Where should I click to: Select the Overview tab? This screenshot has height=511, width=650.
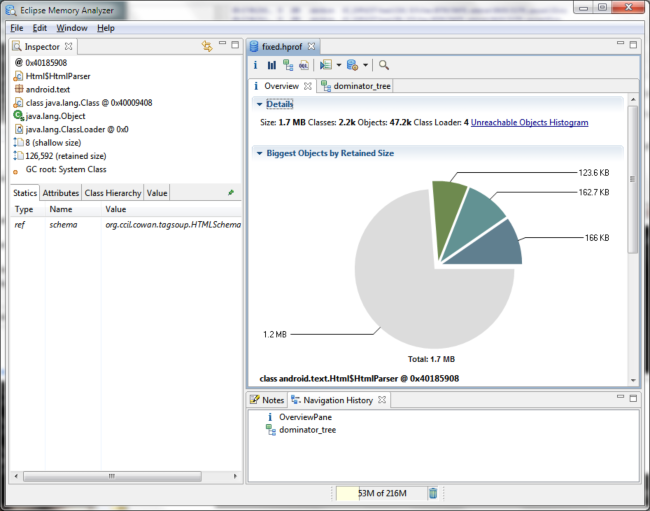click(281, 86)
